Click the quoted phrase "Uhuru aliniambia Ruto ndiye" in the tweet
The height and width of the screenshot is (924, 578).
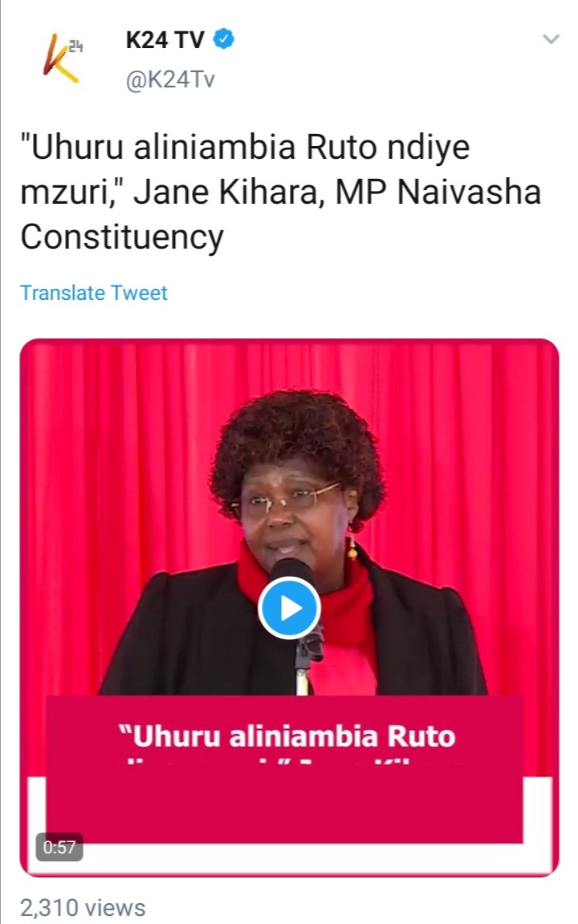(x=246, y=148)
